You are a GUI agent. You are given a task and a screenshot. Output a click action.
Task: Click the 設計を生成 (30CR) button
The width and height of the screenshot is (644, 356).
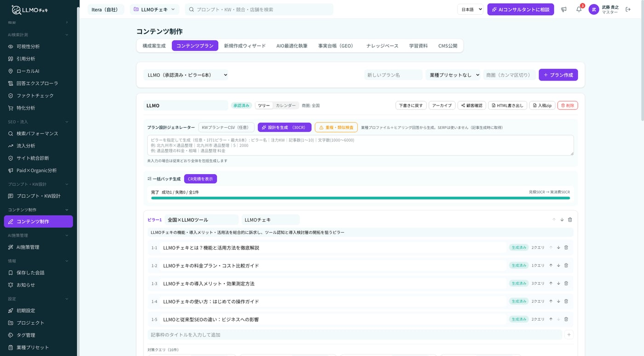[284, 127]
